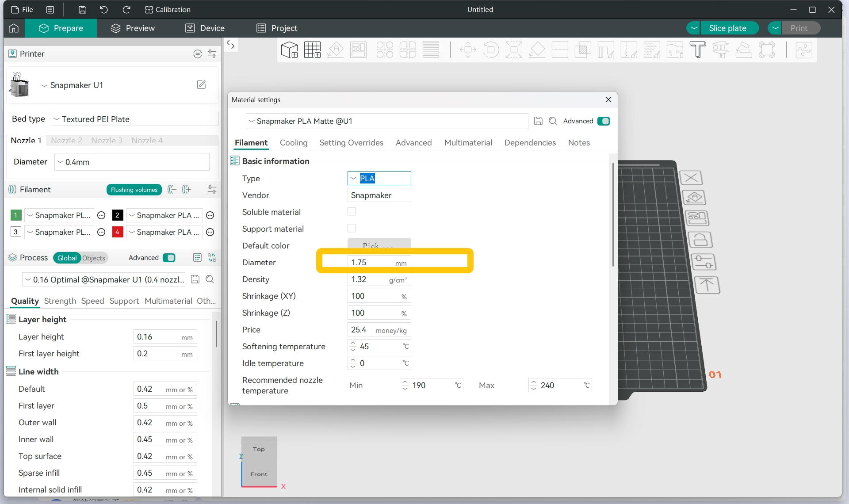Toggle Advanced switch in Process panel
The width and height of the screenshot is (849, 504).
coord(169,258)
